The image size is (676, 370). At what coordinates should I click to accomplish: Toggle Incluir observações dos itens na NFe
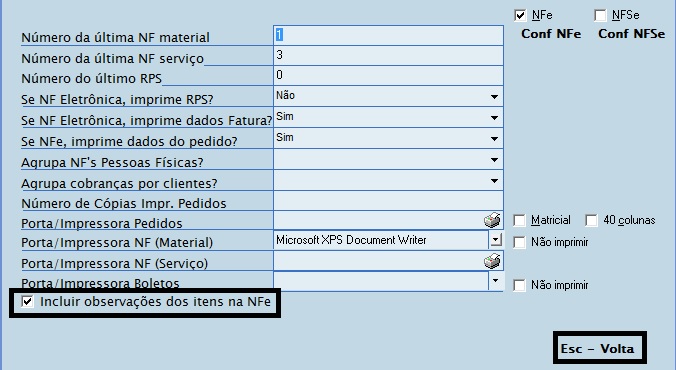point(28,301)
